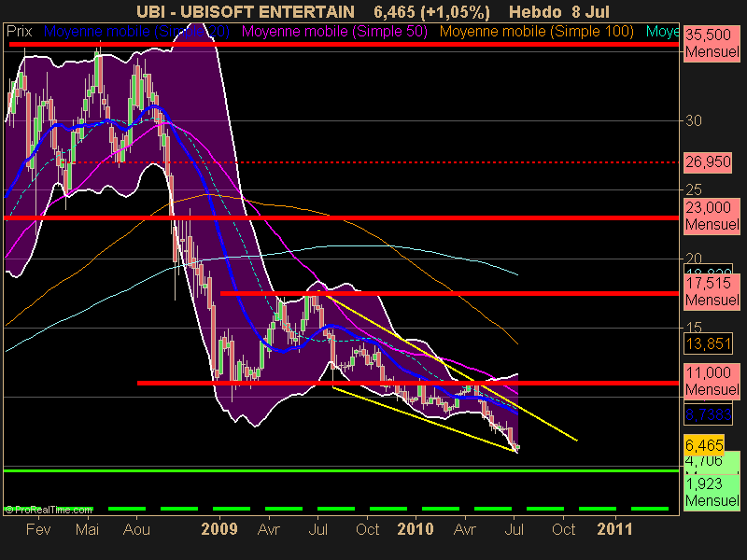The height and width of the screenshot is (560, 747).
Task: Click the 2011 year label on time axis
Action: 614,529
